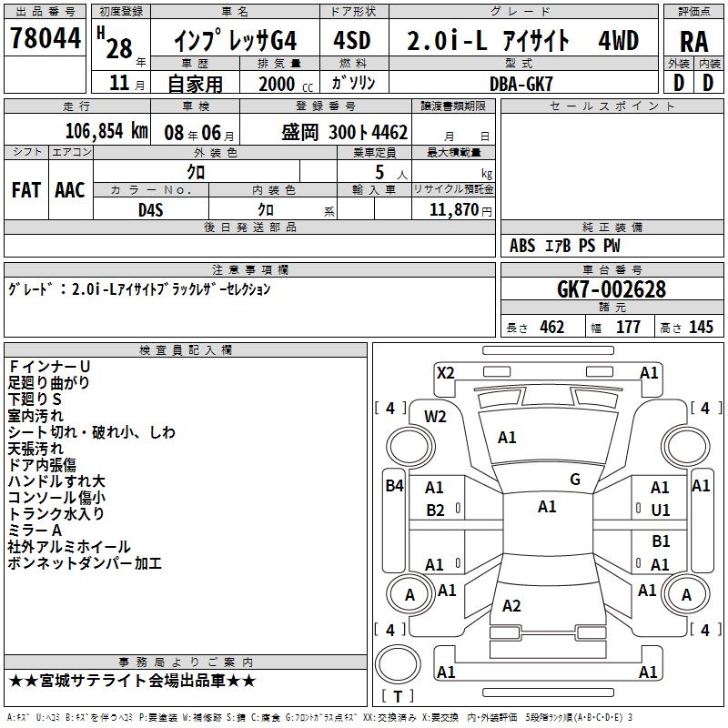Viewport: 728px width, 728px height.
Task: Click the B2 mark on the door
Action: (x=435, y=511)
